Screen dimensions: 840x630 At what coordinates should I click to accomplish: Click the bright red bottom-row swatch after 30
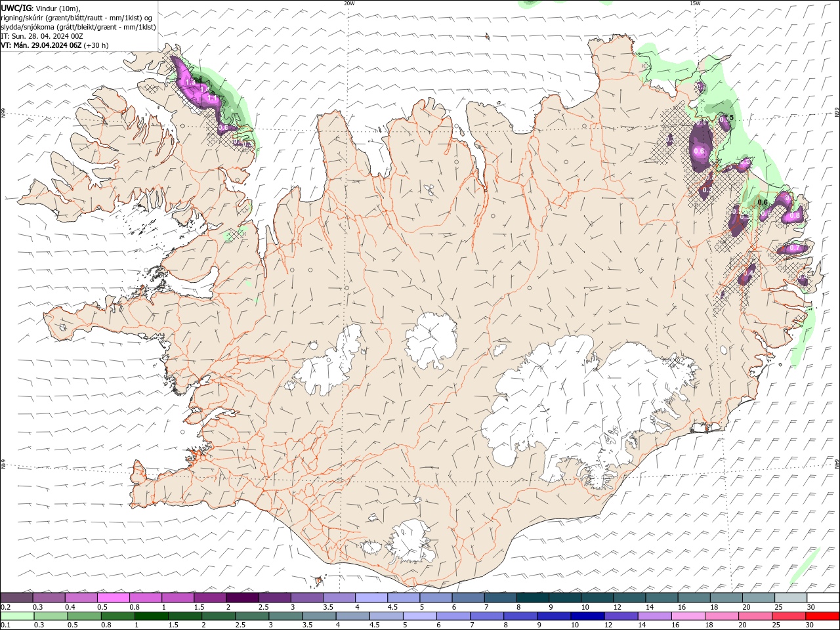(822, 616)
